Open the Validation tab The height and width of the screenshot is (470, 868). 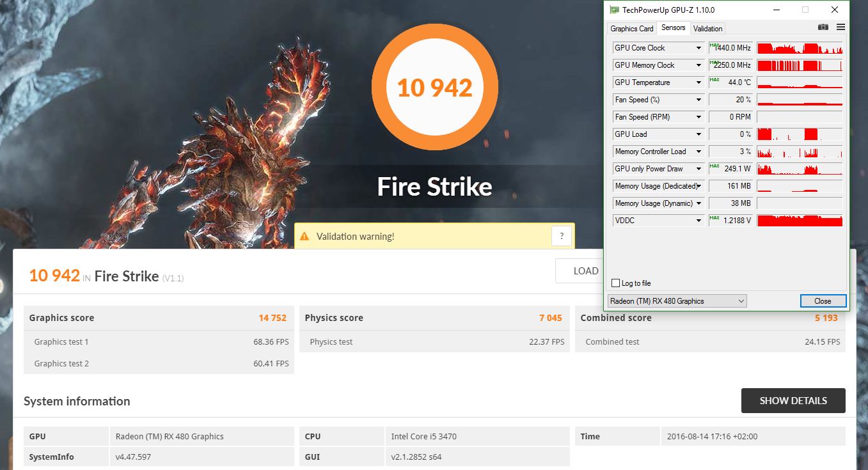coord(707,28)
